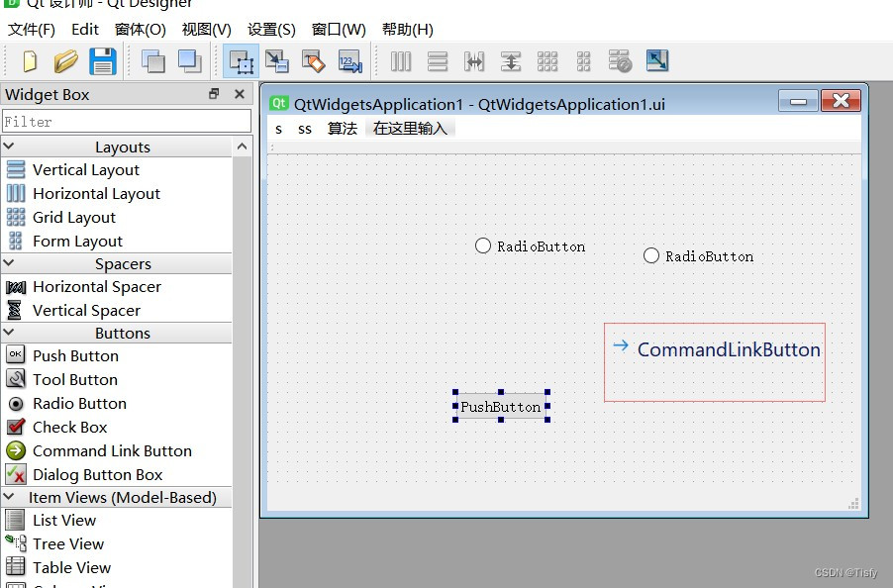Viewport: 893px width, 588px height.
Task: Select the left RadioButton on the form
Action: pyautogui.click(x=531, y=246)
